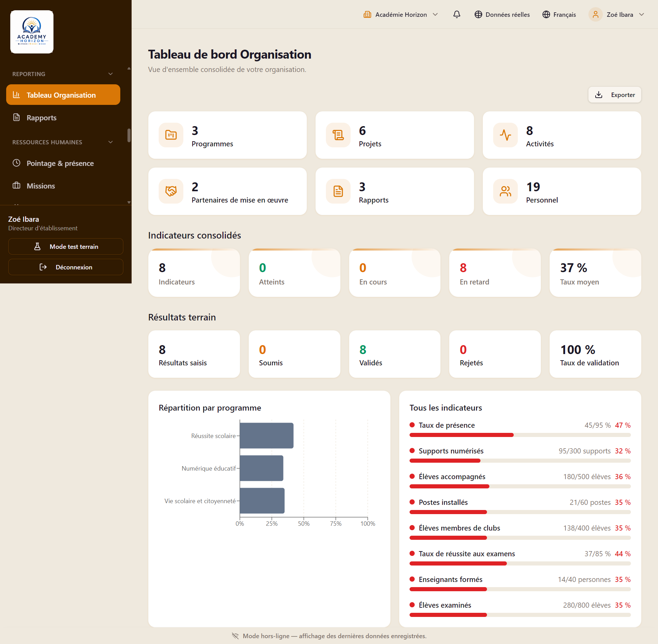The image size is (658, 644).
Task: Click the Activités pulse icon
Action: 505,135
